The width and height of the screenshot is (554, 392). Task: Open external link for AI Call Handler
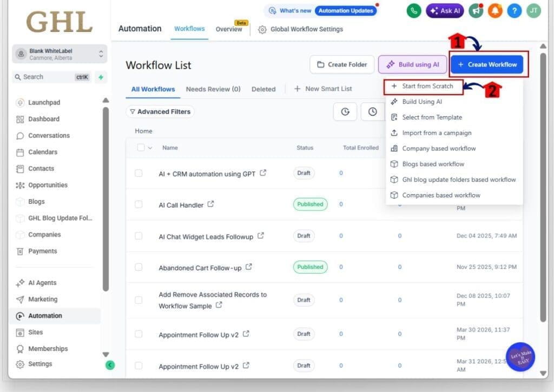[211, 204]
